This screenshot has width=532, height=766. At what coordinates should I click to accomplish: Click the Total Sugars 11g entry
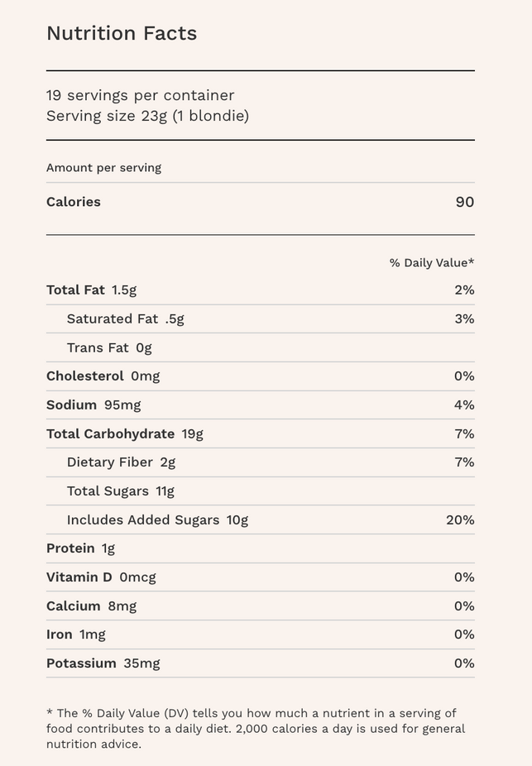click(120, 491)
